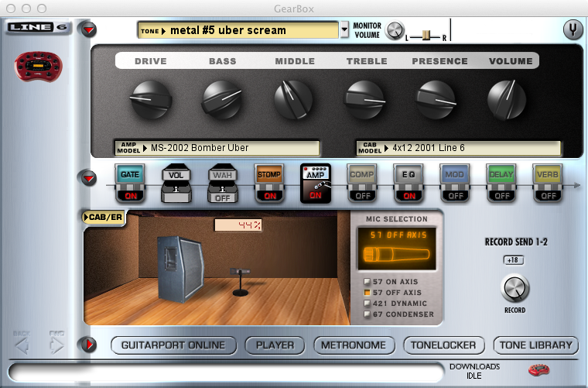Toggle the GATE pedal ON switch
588x388 pixels.
click(130, 195)
